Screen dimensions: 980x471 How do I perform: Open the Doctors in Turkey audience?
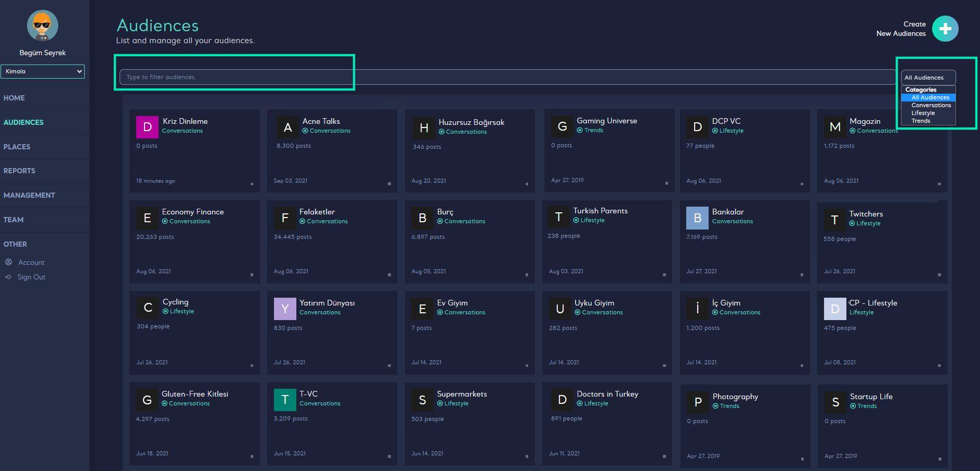click(x=607, y=394)
